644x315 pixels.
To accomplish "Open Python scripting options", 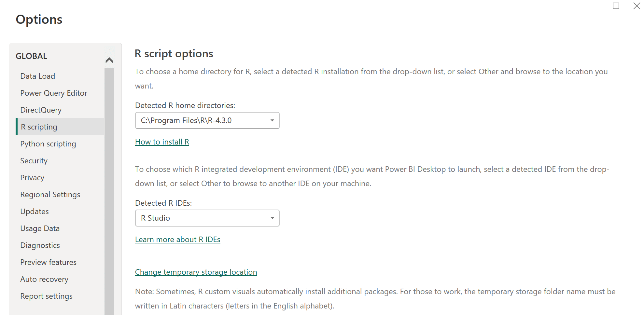I will pyautogui.click(x=48, y=144).
